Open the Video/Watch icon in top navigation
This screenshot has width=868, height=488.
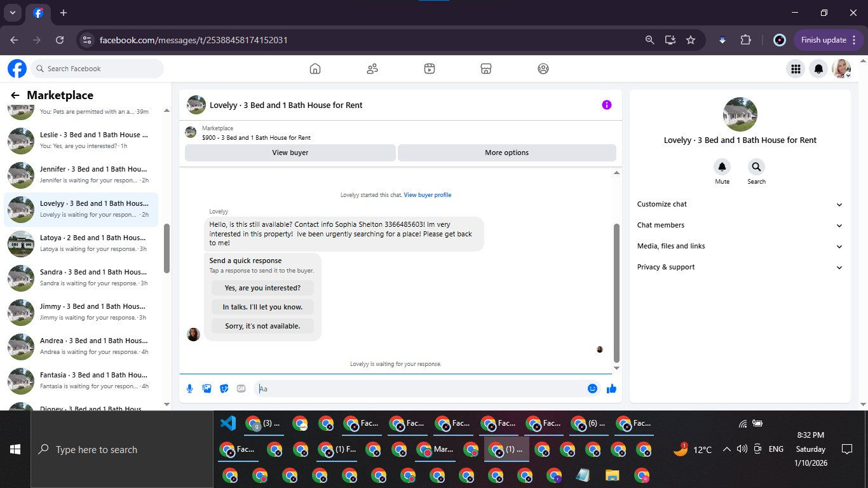click(x=430, y=69)
